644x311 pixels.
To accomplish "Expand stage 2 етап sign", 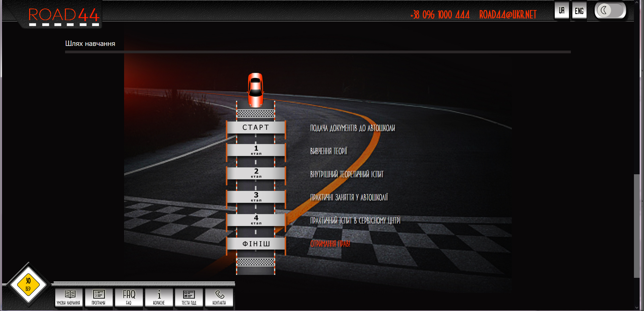I will coord(256,173).
